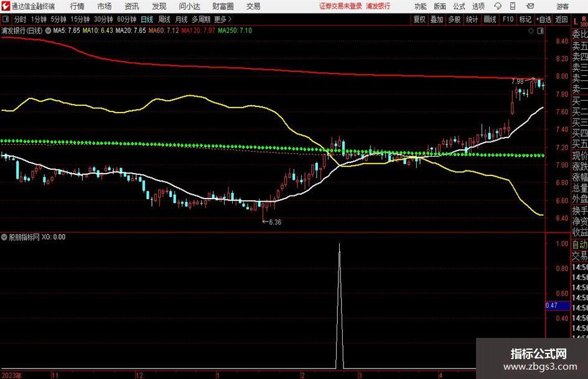Click the 标记 toolbar button

click(525, 19)
